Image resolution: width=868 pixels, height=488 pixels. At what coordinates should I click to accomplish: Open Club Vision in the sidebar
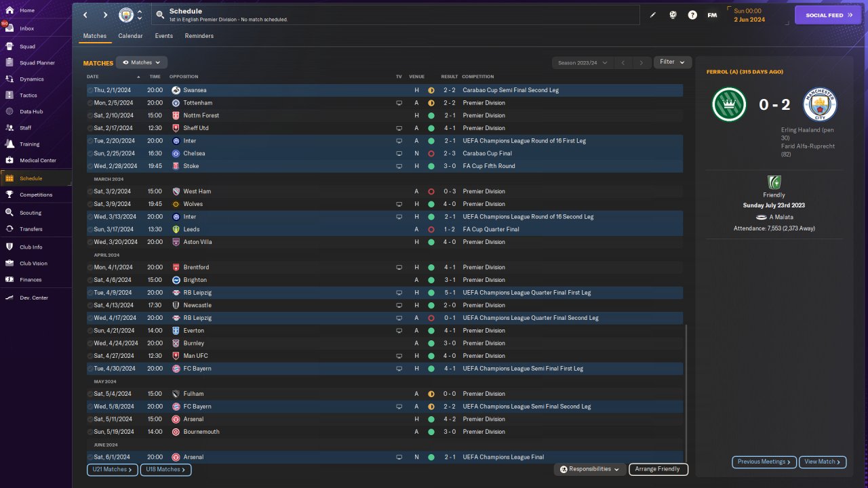(36, 264)
